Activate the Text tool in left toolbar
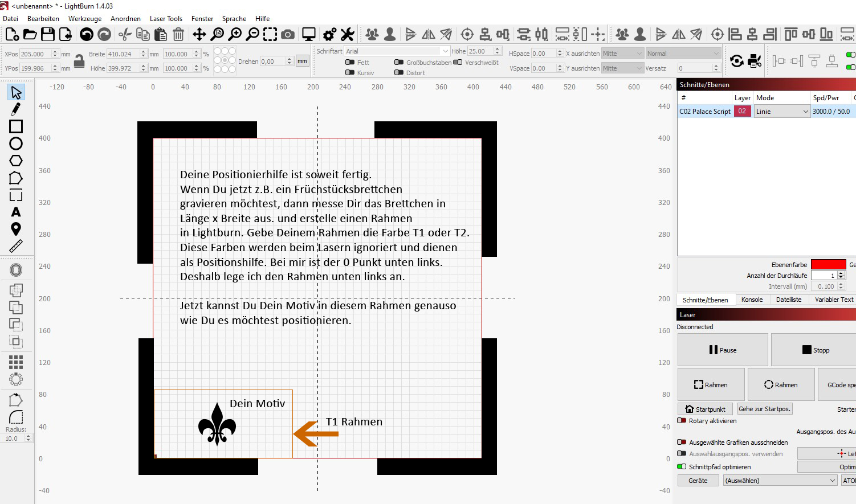The image size is (856, 504). [16, 212]
